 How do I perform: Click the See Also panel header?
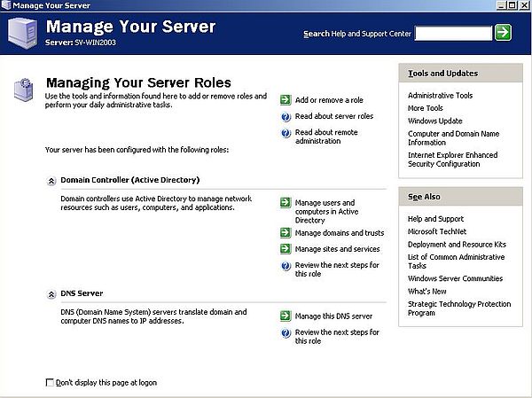(460, 197)
